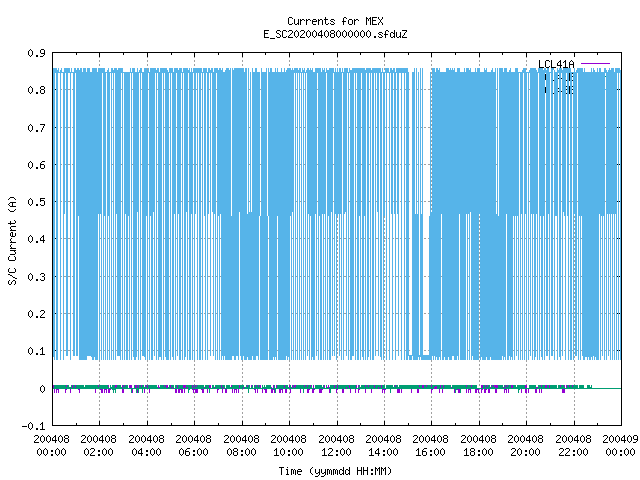Click the y-axis label 'S/C Current (A)'

pos(13,240)
